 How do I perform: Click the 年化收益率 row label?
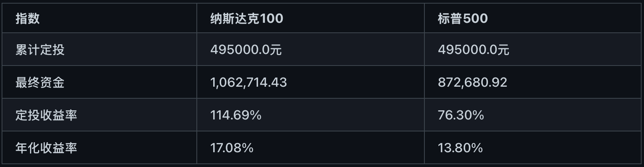tap(46, 148)
